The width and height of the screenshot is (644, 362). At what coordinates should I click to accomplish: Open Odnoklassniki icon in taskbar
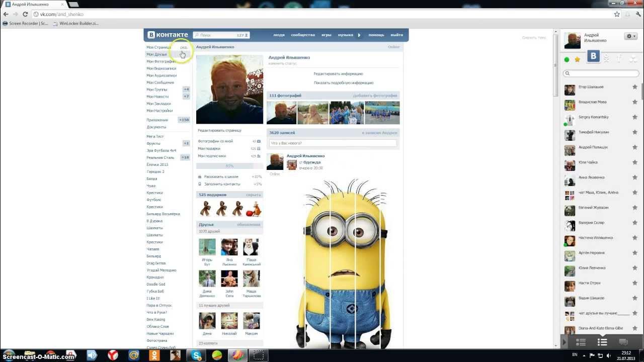click(154, 355)
